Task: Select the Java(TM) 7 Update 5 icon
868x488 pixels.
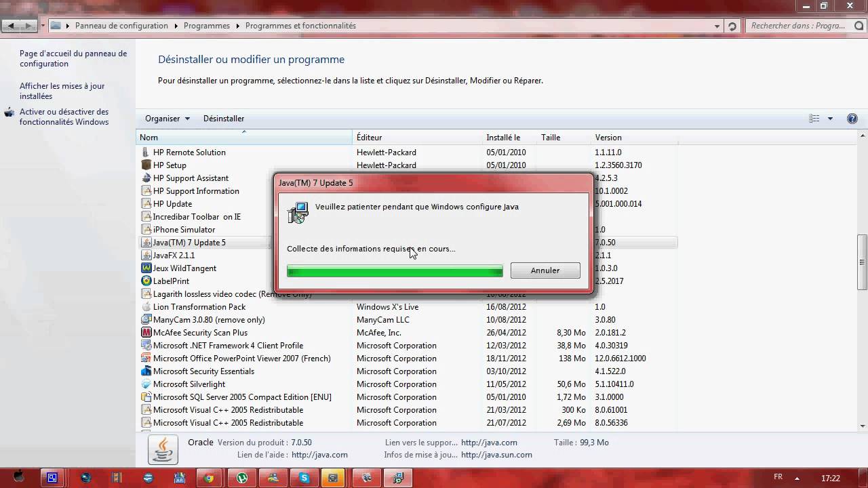Action: click(146, 243)
